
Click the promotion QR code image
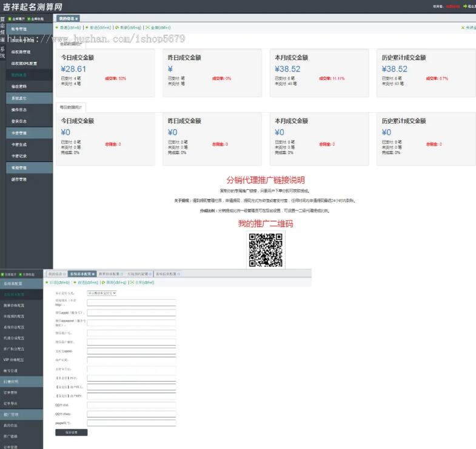266,249
